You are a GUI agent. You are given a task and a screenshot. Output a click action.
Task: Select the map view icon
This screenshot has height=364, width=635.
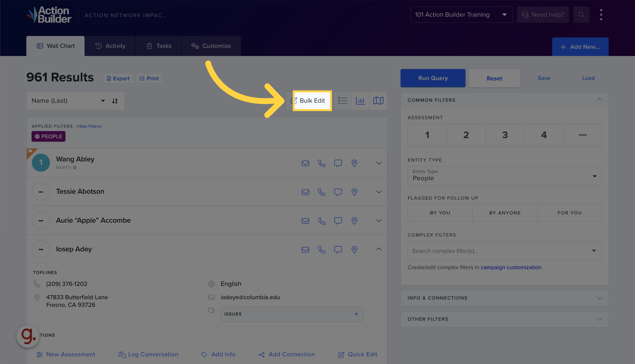pyautogui.click(x=378, y=101)
